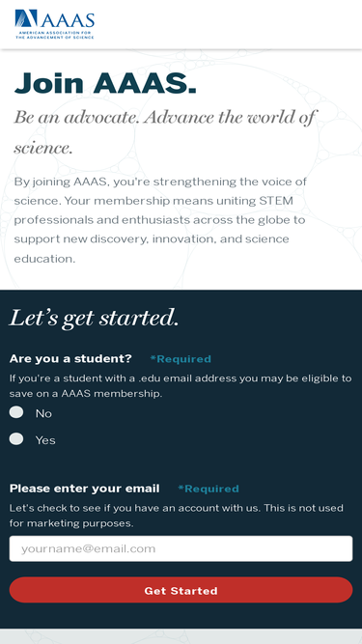Image resolution: width=362 pixels, height=644 pixels.
Task: Click the "Let's get started." heading
Action: [94, 318]
